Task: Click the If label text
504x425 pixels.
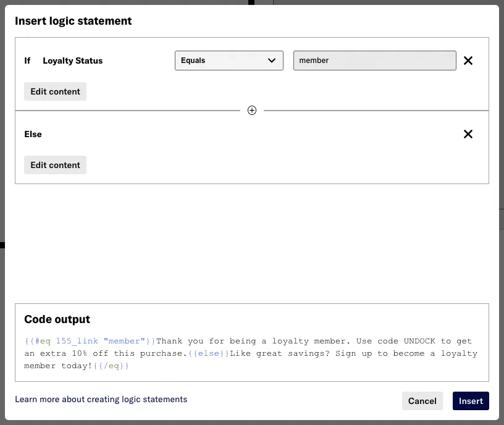Action: pos(27,61)
